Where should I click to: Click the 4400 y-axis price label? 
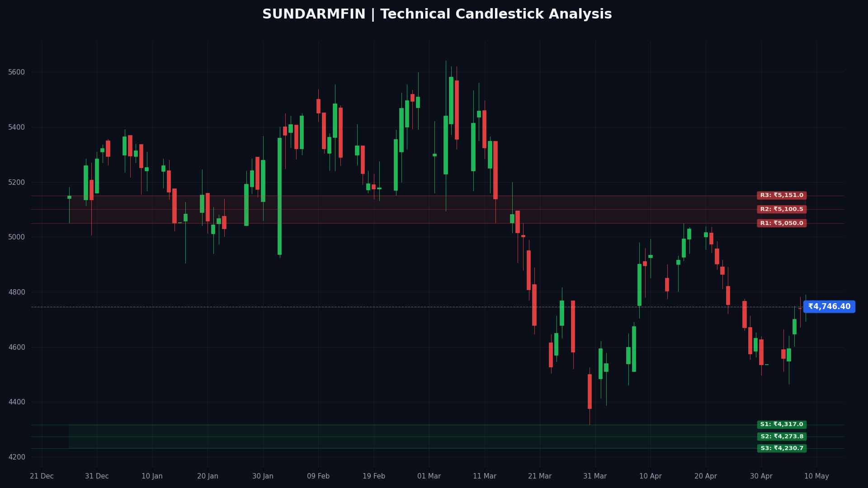click(16, 402)
